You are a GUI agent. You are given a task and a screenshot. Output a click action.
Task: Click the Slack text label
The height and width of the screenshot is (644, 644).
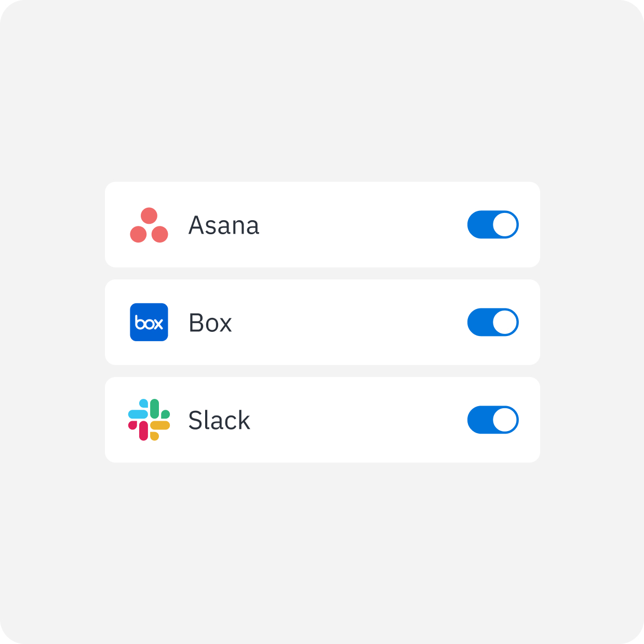coord(219,420)
